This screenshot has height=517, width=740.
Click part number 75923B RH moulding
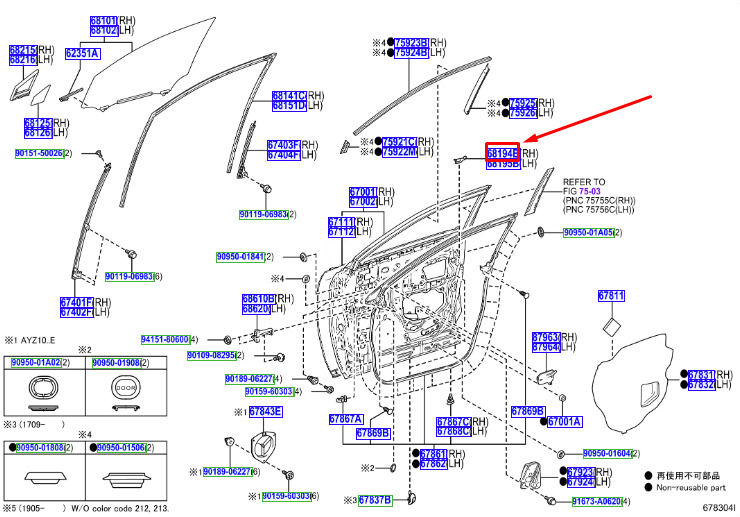411,43
